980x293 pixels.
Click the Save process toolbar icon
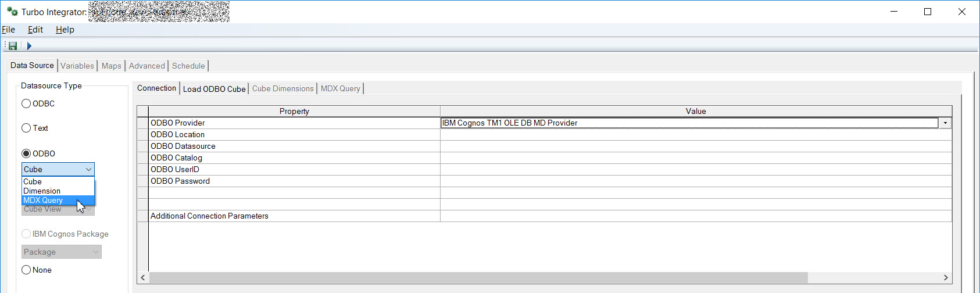[x=13, y=46]
